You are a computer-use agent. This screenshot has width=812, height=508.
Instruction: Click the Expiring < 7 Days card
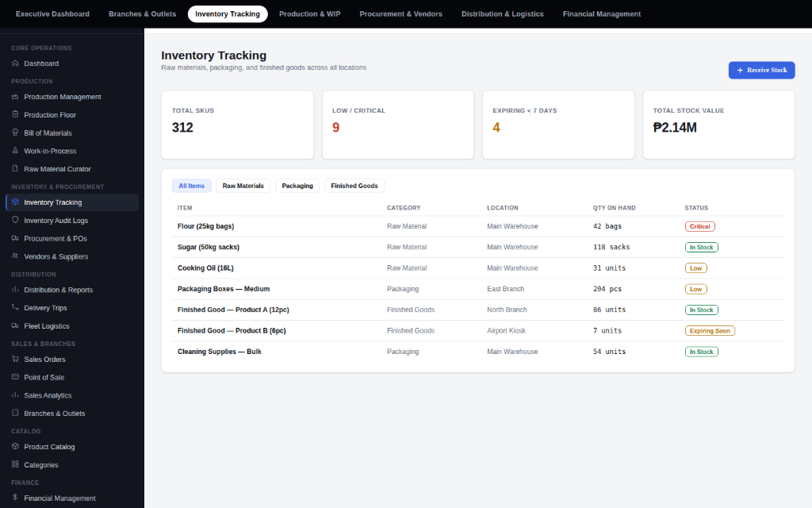pyautogui.click(x=558, y=125)
